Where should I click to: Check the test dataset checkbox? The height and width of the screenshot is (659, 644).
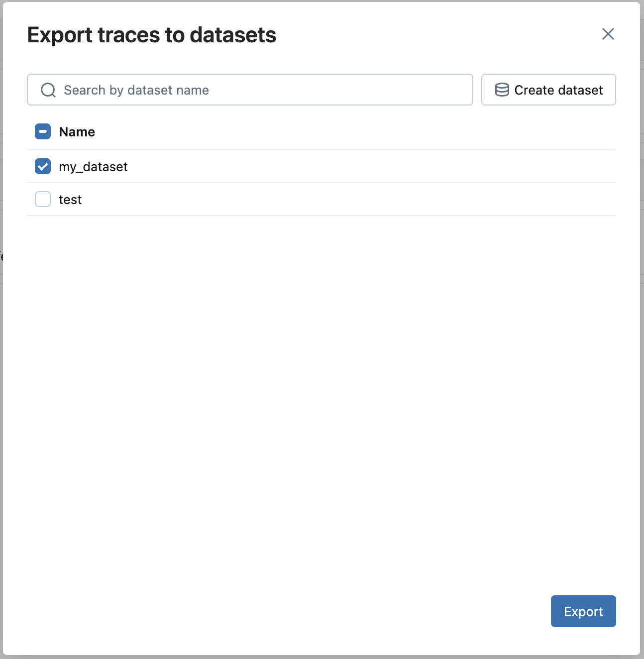(42, 199)
